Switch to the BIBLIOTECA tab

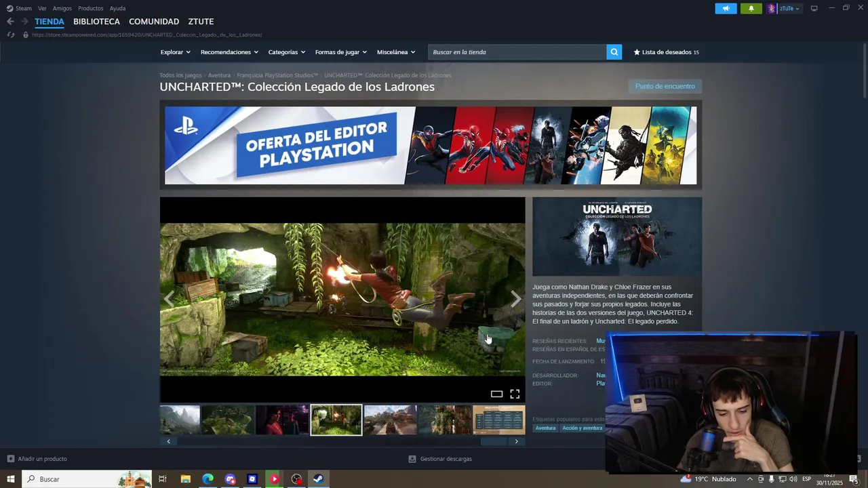[x=96, y=22]
